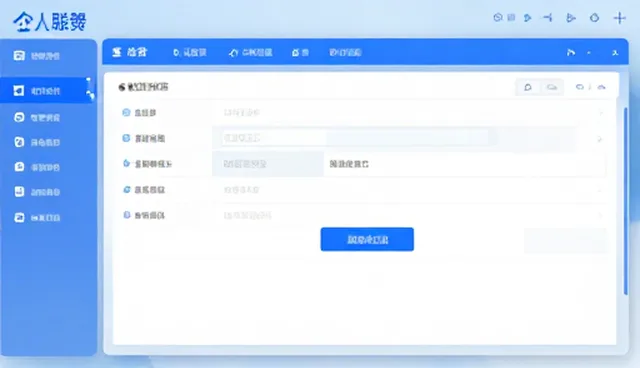Image resolution: width=640 pixels, height=368 pixels.
Task: Switch to the first tab in the blue bar
Action: [129, 52]
